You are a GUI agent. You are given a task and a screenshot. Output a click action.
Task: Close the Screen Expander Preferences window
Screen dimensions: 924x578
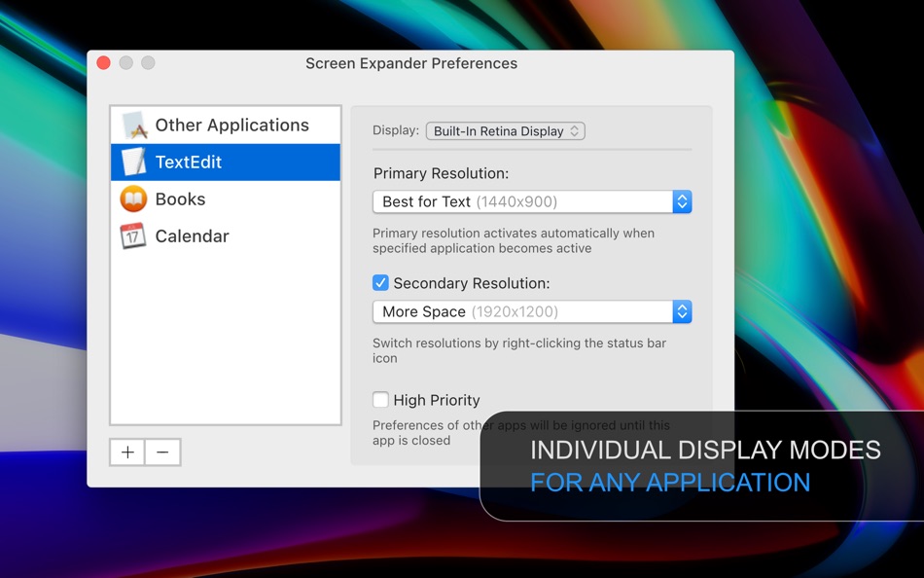pos(104,63)
